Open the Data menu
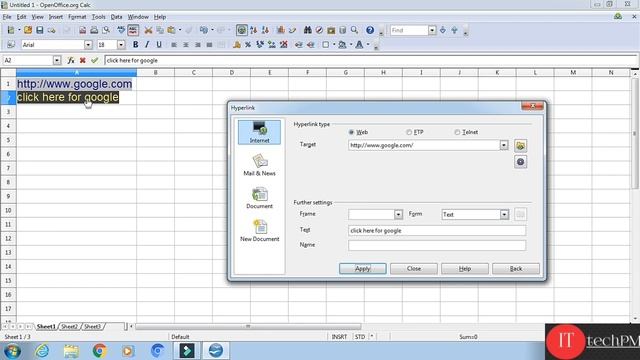This screenshot has width=640, height=360. (x=116, y=17)
